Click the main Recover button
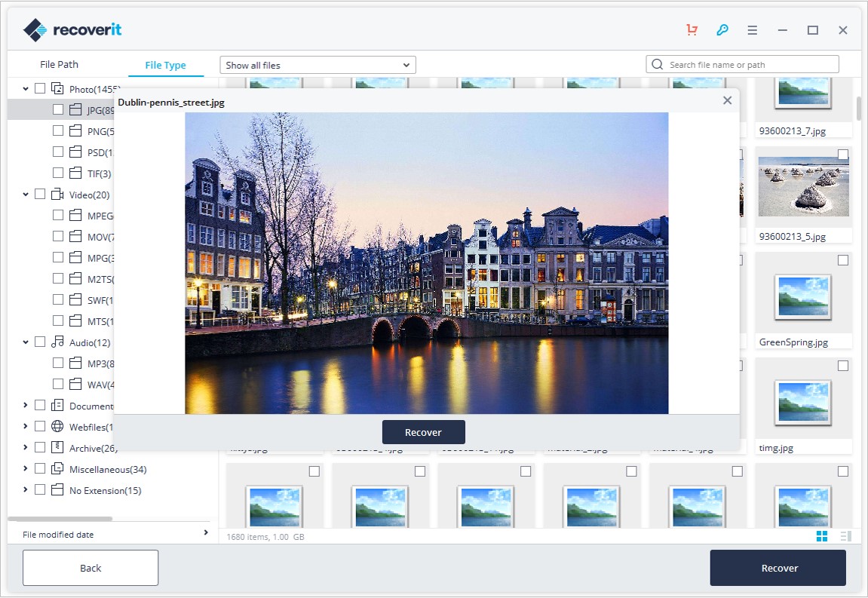868x598 pixels. (778, 568)
